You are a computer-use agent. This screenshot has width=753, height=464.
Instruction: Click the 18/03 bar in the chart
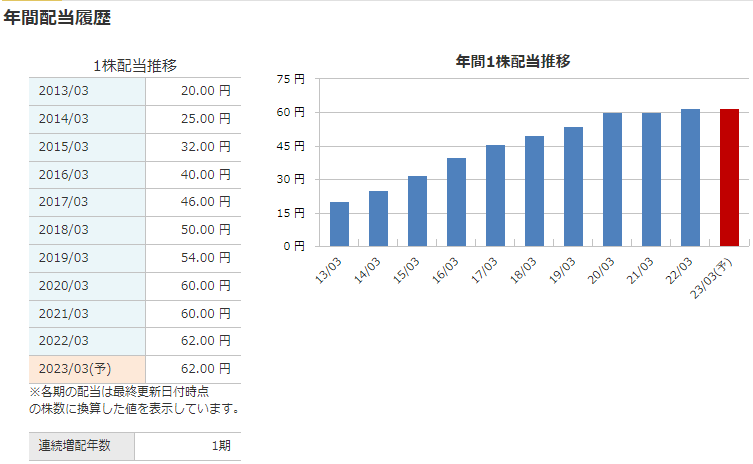point(534,191)
